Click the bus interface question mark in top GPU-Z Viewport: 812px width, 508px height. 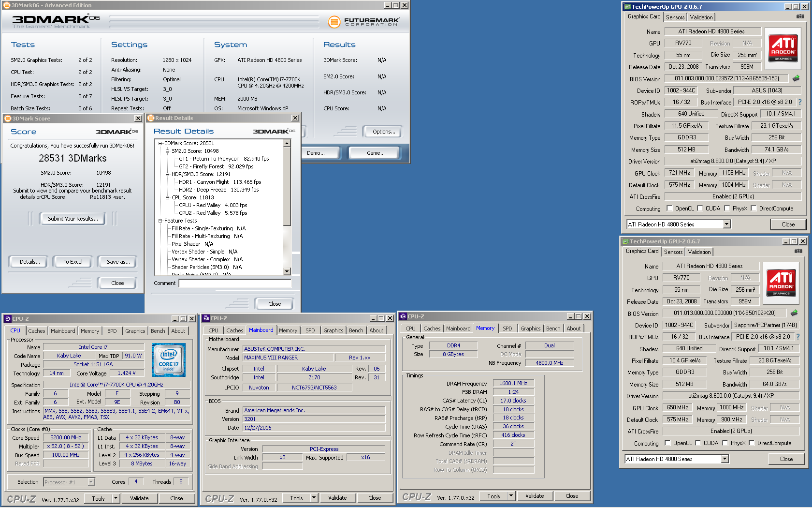800,102
